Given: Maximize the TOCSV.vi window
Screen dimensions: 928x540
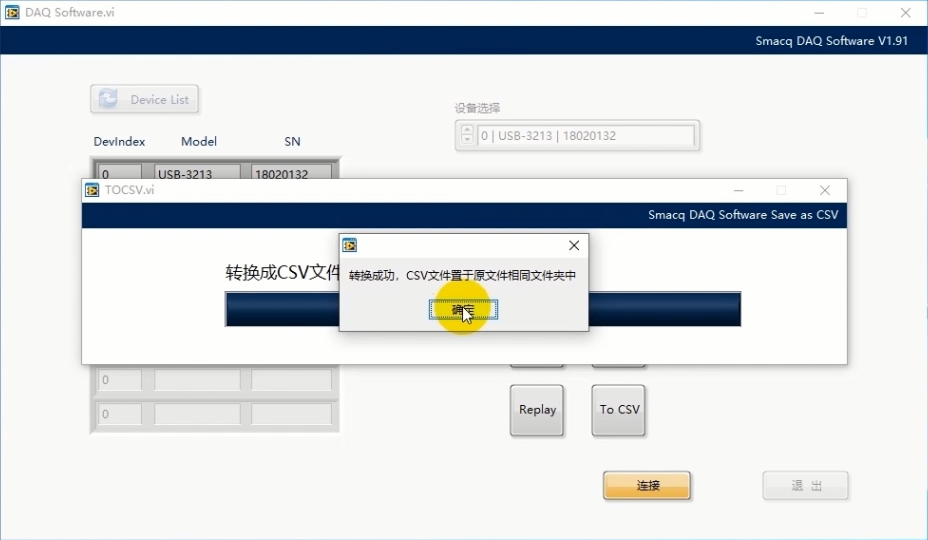Looking at the screenshot, I should (781, 190).
